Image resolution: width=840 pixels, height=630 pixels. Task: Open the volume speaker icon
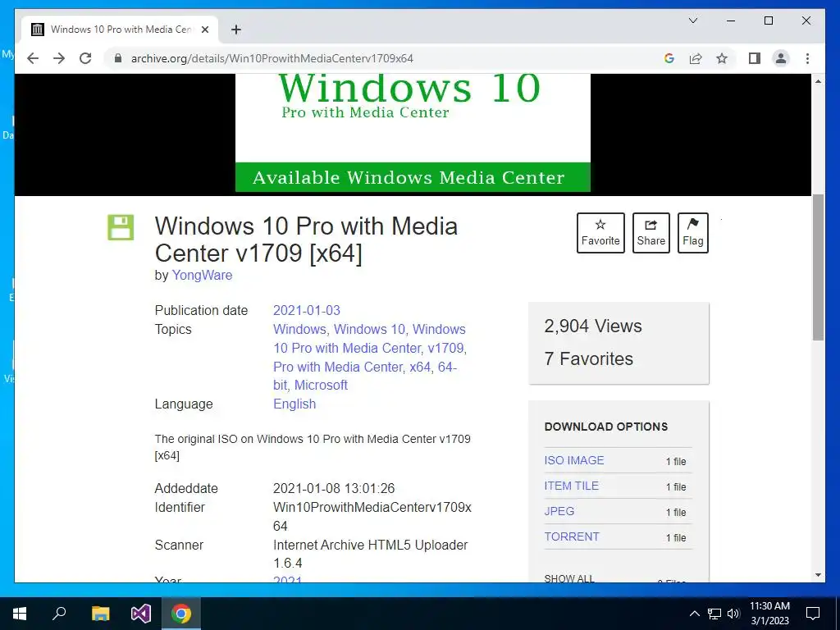click(x=733, y=614)
